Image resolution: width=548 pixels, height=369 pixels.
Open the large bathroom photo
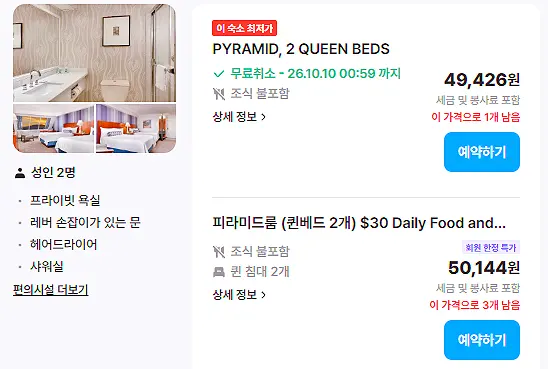(x=94, y=53)
